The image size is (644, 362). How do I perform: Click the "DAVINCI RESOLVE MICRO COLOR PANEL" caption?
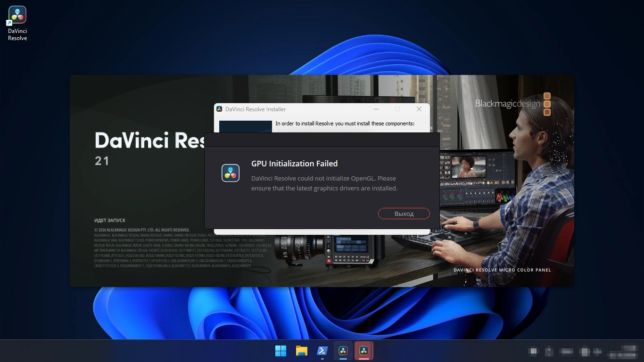pyautogui.click(x=502, y=270)
